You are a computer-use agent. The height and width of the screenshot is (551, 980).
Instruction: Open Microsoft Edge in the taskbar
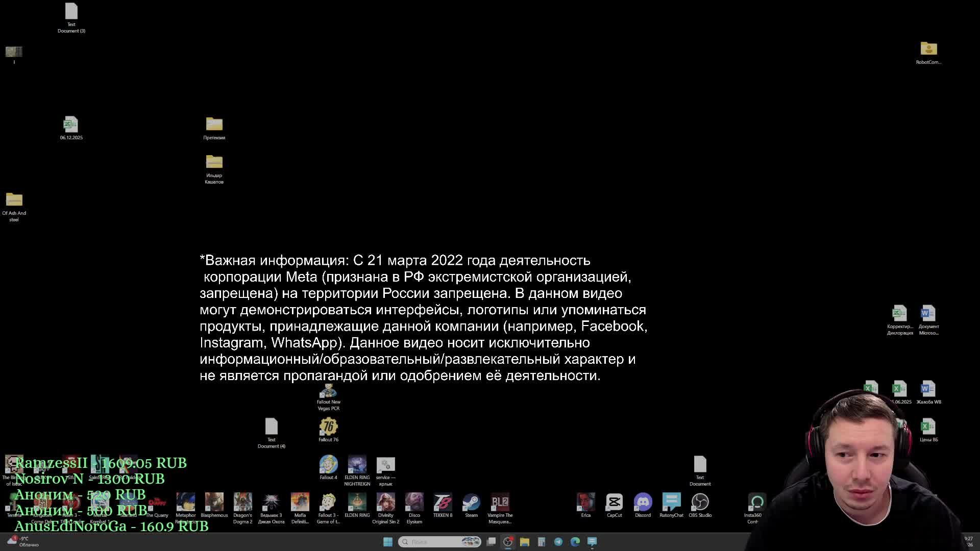(x=575, y=542)
